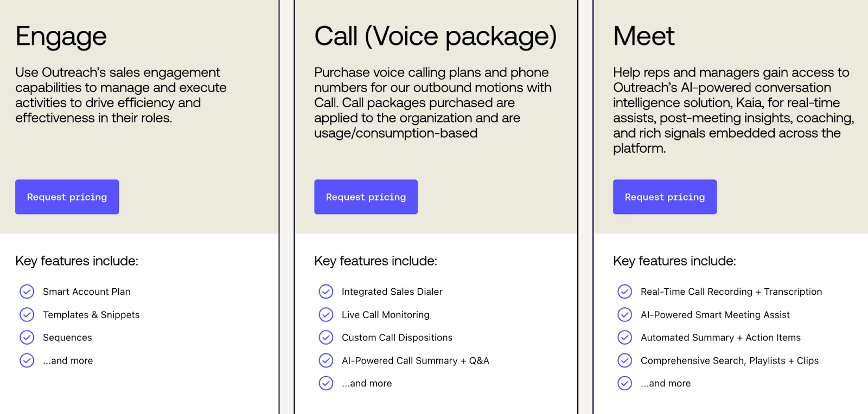The width and height of the screenshot is (868, 414).
Task: Click the Call (Voice package) heading
Action: point(436,37)
